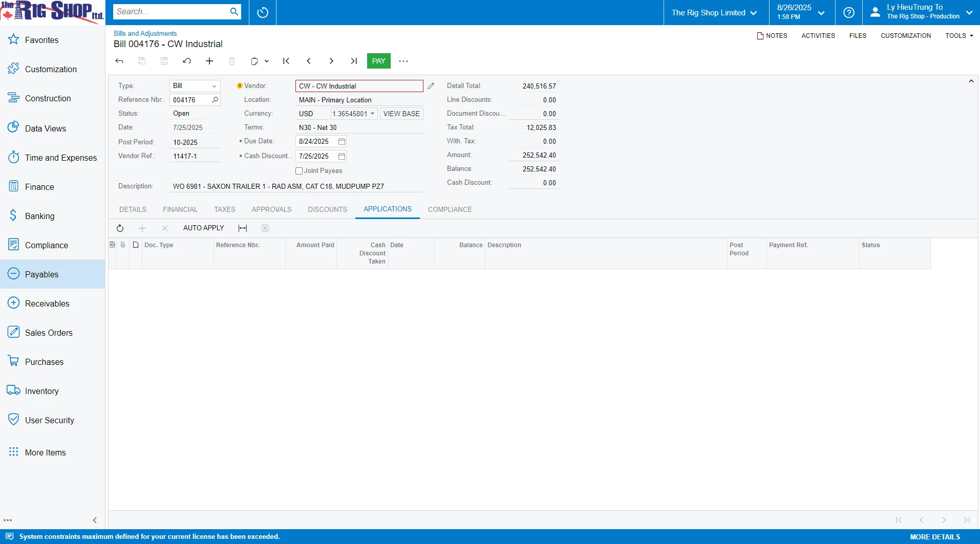Fit columns in applications grid

(243, 228)
